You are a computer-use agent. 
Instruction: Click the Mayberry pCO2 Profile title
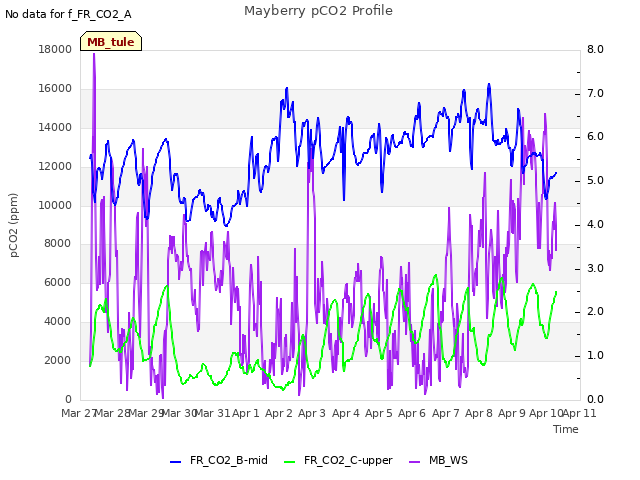click(318, 11)
